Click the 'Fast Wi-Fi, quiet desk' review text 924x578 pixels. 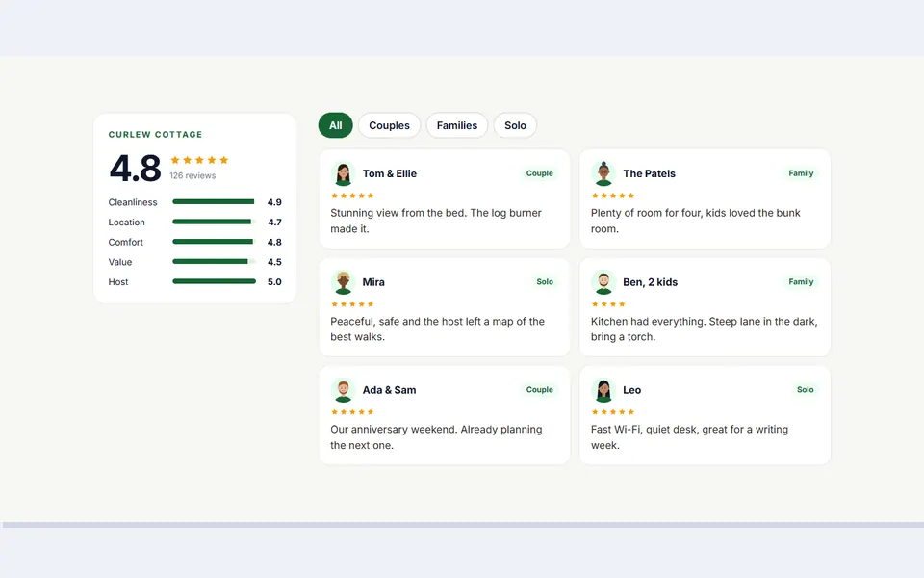689,437
